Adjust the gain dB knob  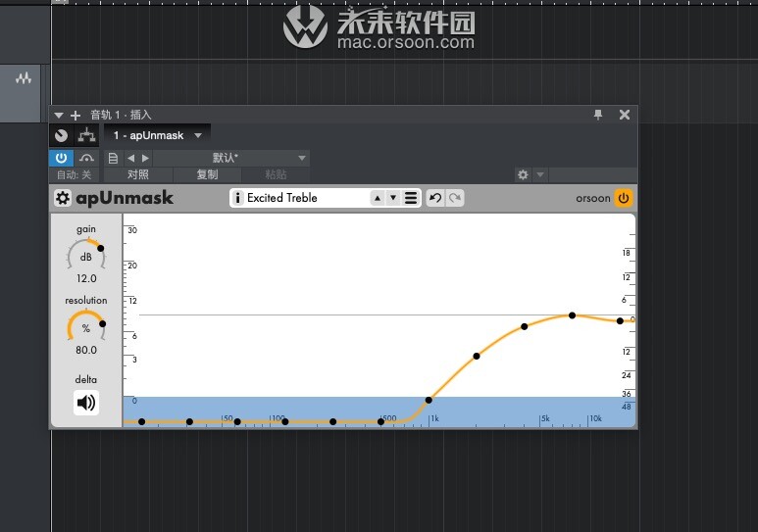pyautogui.click(x=86, y=255)
